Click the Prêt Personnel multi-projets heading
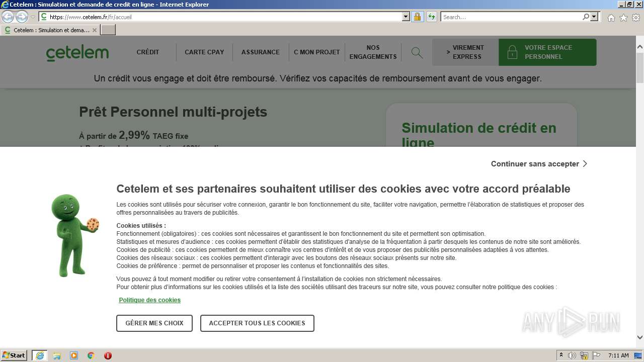644x362 pixels. 173,112
